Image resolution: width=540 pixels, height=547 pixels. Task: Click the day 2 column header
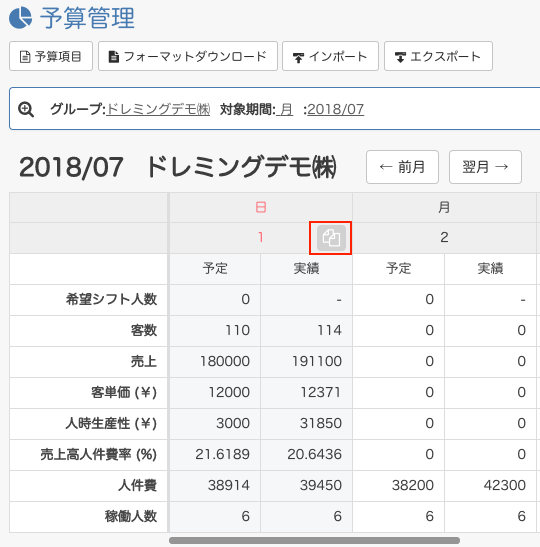pos(444,238)
